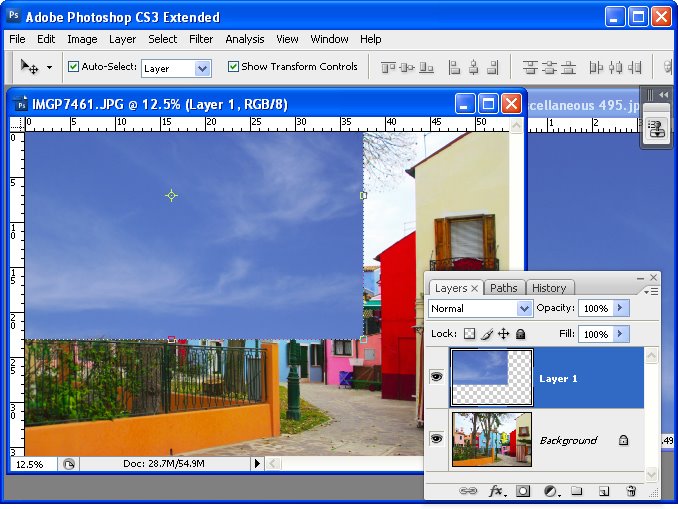Click Distribute bottom edges icon
678x509 pixels.
pyautogui.click(x=568, y=67)
